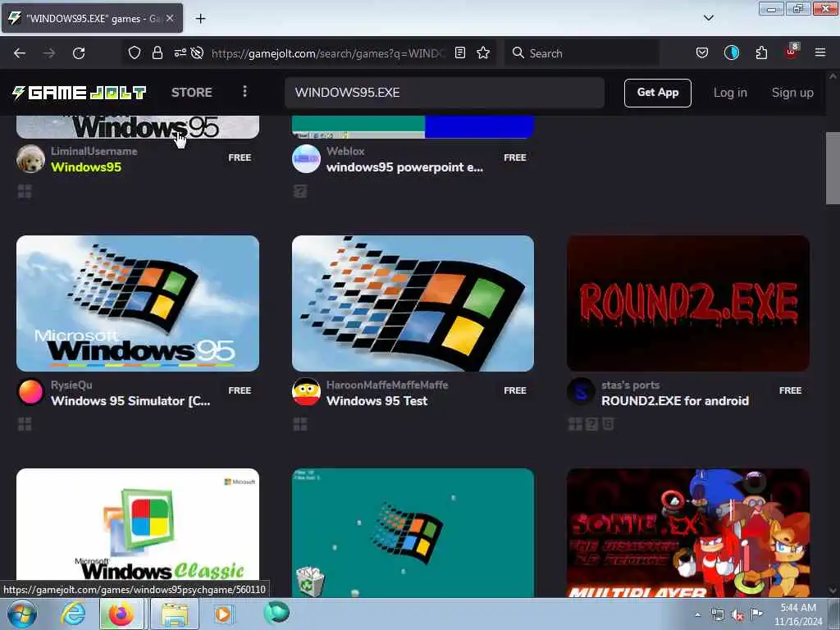
Task: Show hidden system tray icons arrow
Action: coord(697,614)
